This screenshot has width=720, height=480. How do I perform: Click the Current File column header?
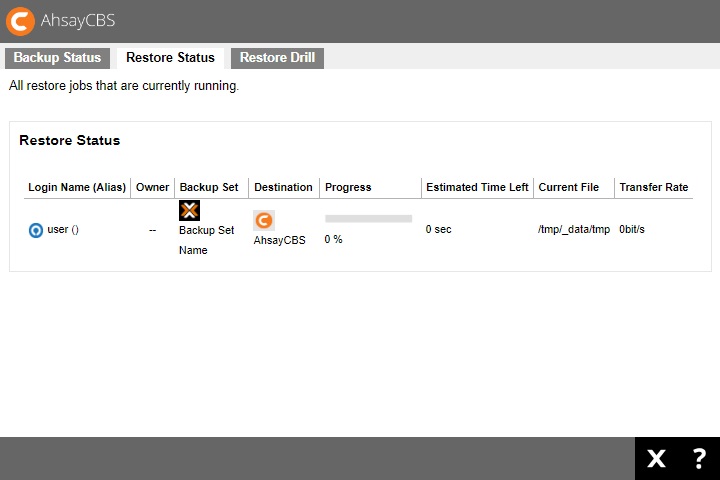[x=568, y=187]
